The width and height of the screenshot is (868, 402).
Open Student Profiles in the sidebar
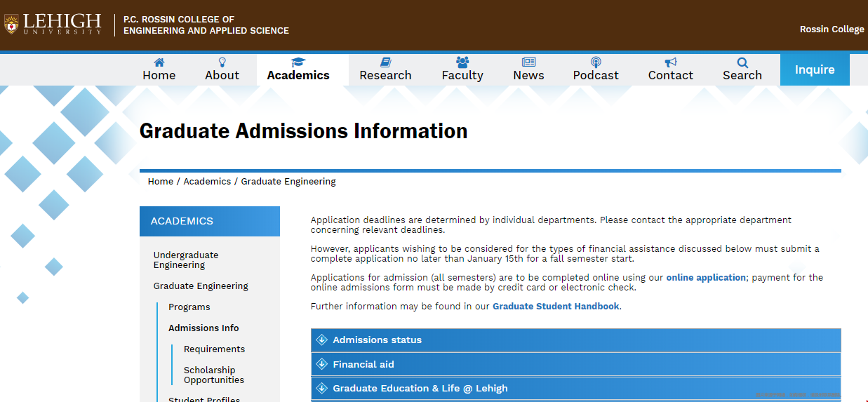204,399
